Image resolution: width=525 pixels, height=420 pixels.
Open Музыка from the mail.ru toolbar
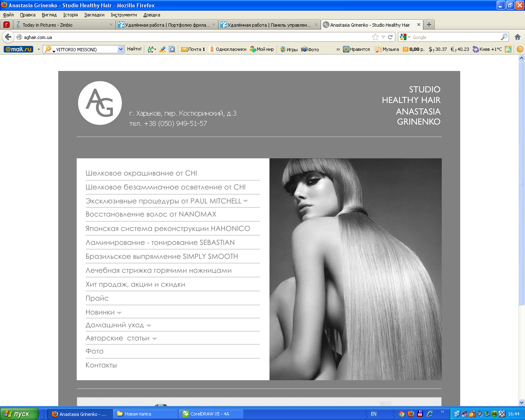pos(387,49)
